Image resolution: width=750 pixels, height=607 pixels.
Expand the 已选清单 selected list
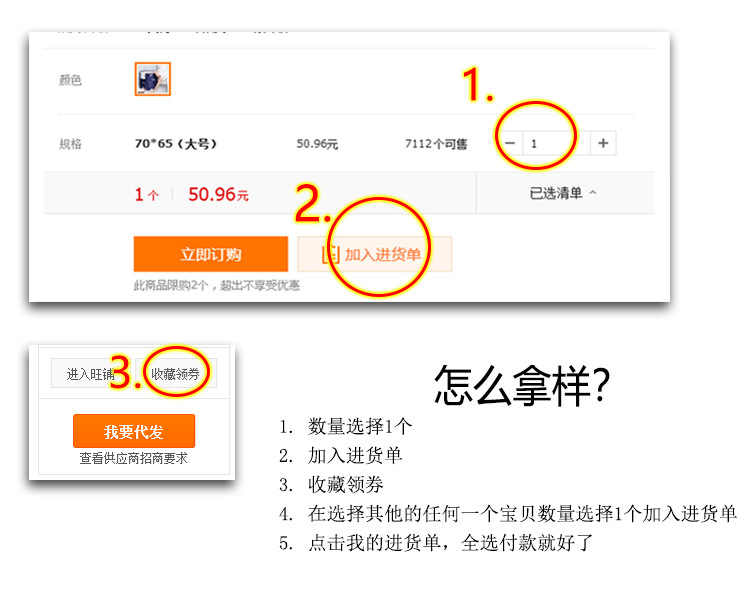564,193
